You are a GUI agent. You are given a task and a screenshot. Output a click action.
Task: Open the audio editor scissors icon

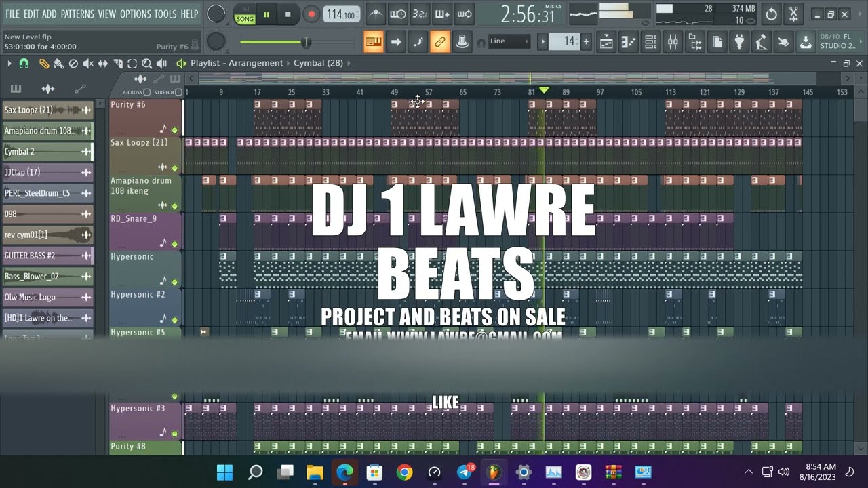tap(793, 14)
